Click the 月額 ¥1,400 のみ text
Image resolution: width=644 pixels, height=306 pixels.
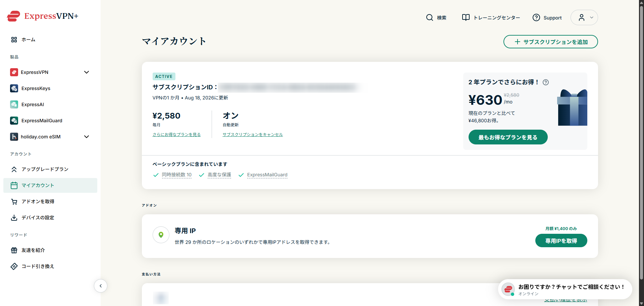(561, 229)
